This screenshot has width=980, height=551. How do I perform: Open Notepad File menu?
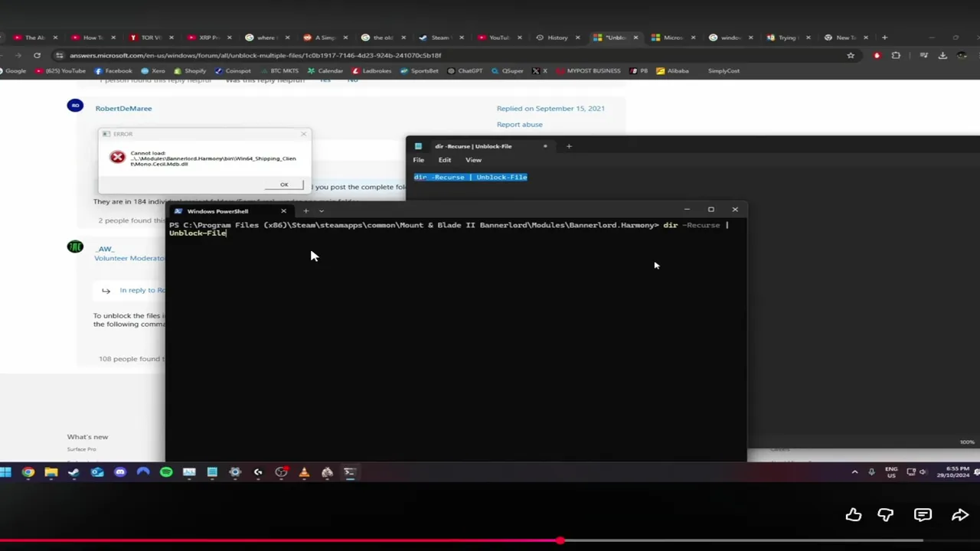click(x=419, y=160)
